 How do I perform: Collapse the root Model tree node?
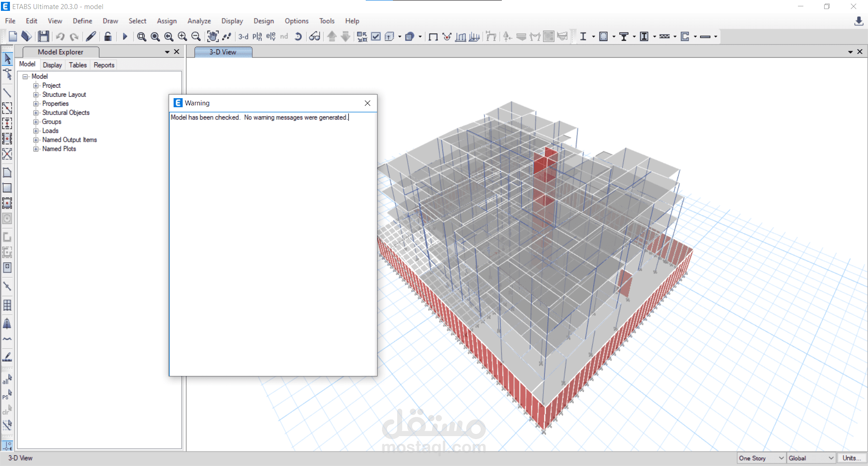pos(25,76)
